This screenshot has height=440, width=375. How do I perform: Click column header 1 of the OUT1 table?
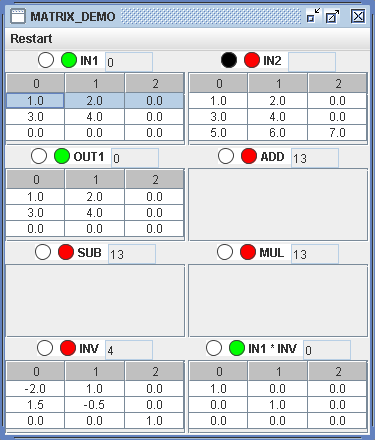[95, 179]
